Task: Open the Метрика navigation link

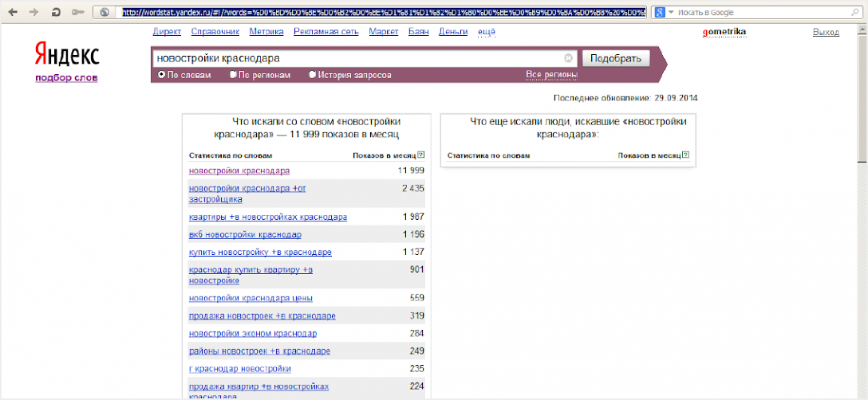Action: point(266,32)
